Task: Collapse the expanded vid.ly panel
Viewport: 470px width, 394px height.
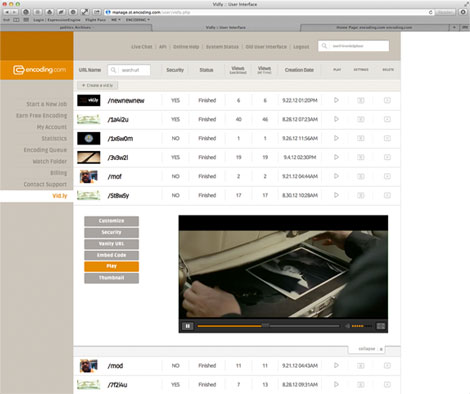Action: pyautogui.click(x=370, y=349)
